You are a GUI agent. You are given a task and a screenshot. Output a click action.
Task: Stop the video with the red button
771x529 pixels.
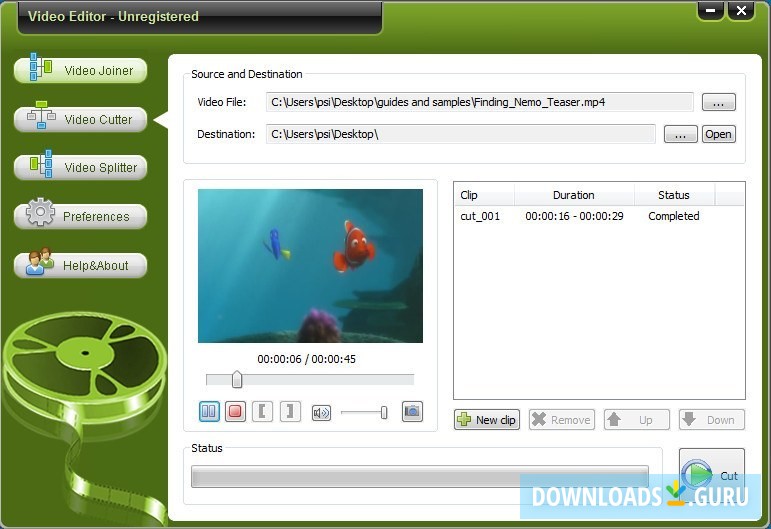[x=236, y=411]
